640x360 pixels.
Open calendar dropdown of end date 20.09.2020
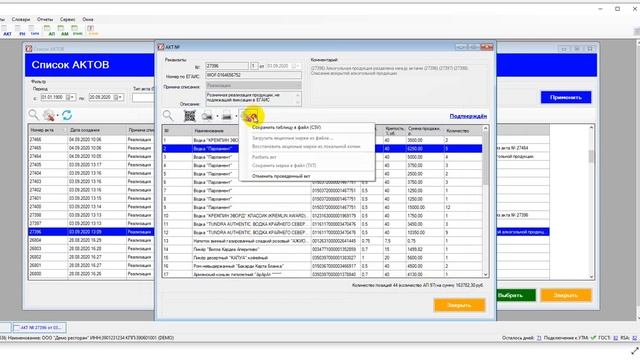(120, 97)
